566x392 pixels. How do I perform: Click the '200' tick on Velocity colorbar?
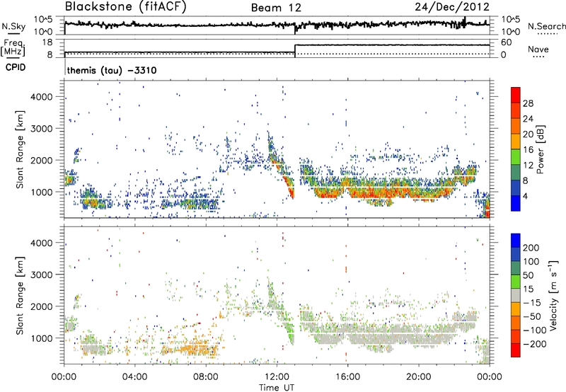pos(531,248)
